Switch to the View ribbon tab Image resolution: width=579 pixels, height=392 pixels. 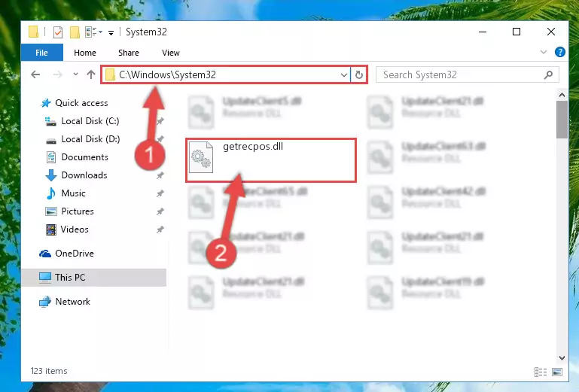171,53
